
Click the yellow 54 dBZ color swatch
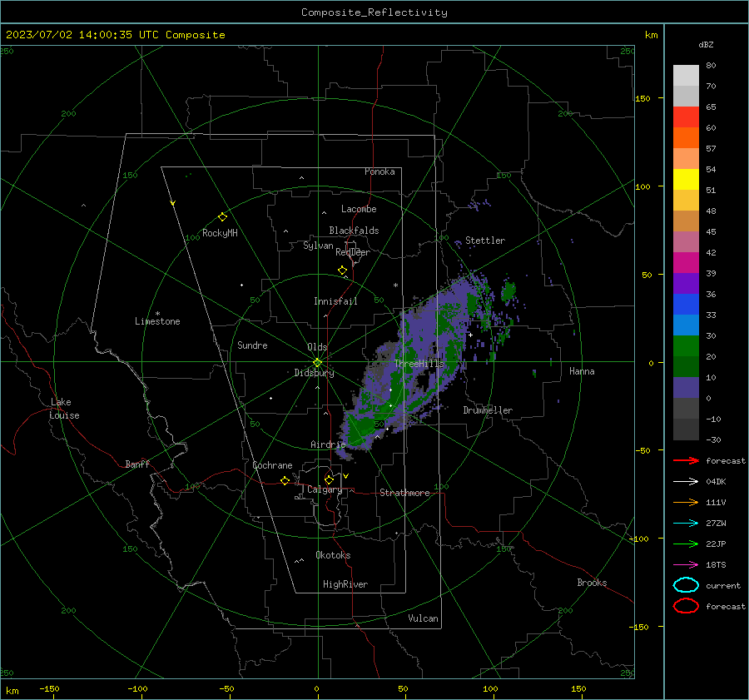point(686,179)
